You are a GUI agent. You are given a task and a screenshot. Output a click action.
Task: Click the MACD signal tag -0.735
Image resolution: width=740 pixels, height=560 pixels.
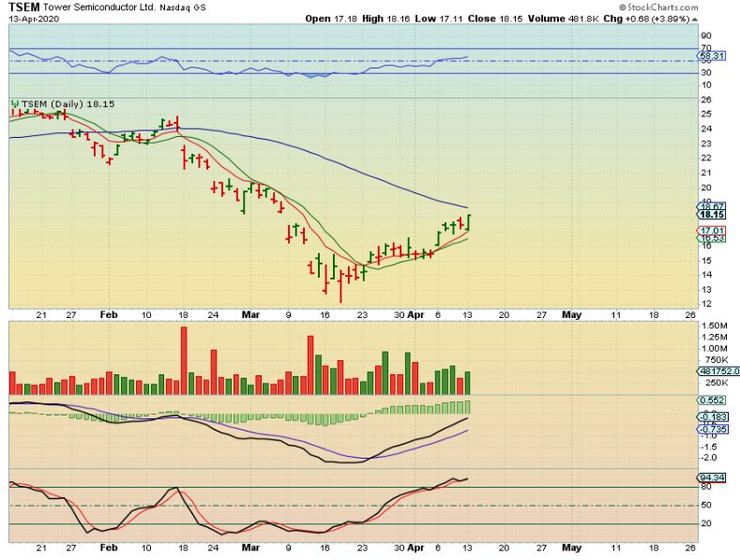[x=713, y=430]
